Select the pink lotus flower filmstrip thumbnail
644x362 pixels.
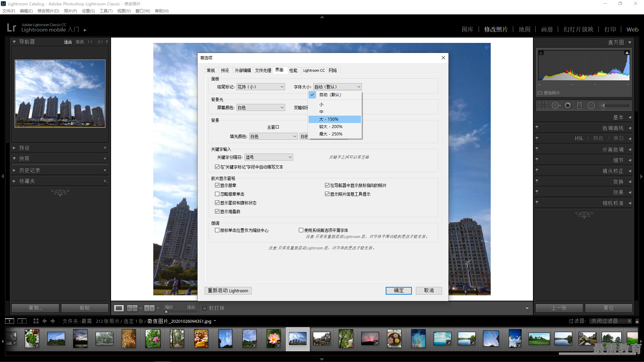point(274,339)
